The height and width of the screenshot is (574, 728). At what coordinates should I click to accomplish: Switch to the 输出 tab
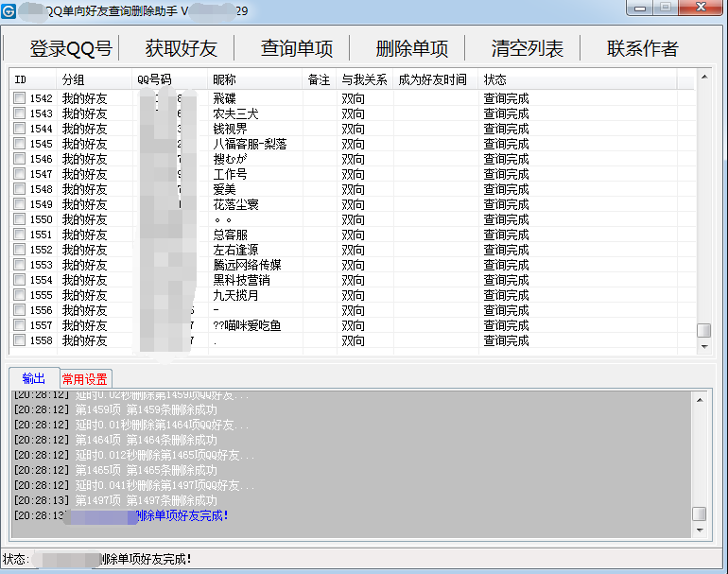[x=34, y=378]
